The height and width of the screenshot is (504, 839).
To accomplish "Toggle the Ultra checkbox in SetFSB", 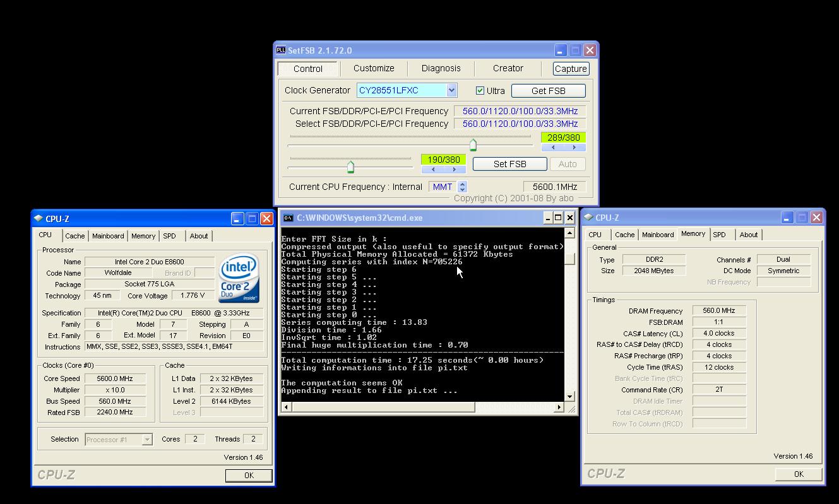I will [480, 90].
